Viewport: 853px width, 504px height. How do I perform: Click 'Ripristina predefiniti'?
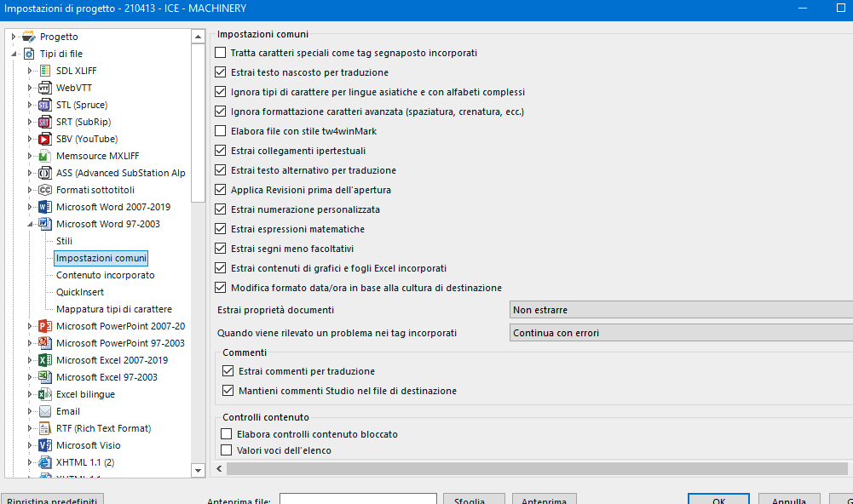(52, 500)
